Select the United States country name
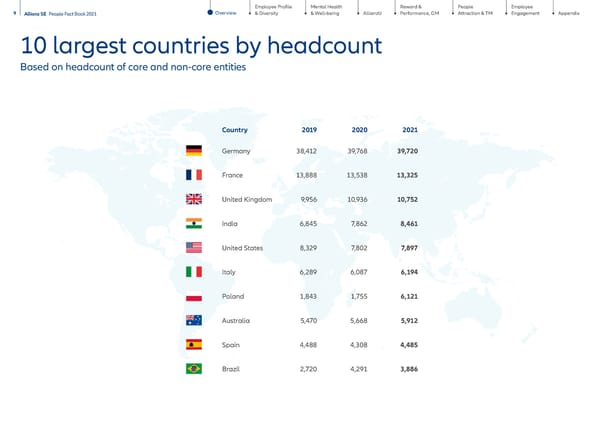This screenshot has height=424, width=600. coord(242,248)
